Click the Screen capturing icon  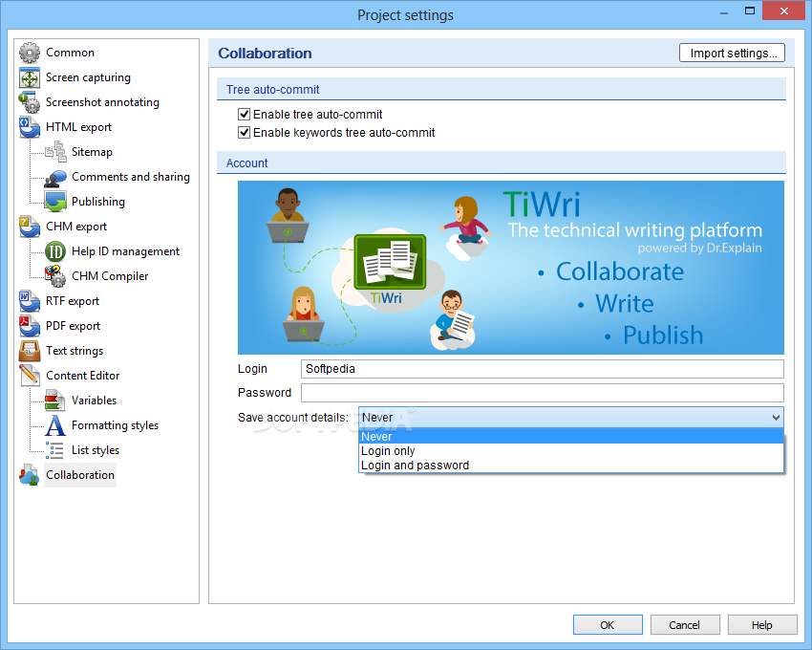30,77
